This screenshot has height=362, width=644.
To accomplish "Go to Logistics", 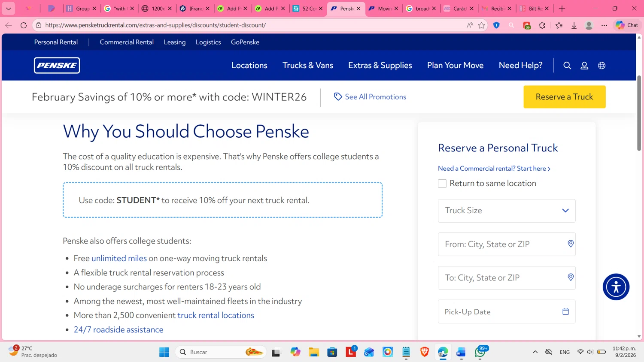I will click(208, 42).
